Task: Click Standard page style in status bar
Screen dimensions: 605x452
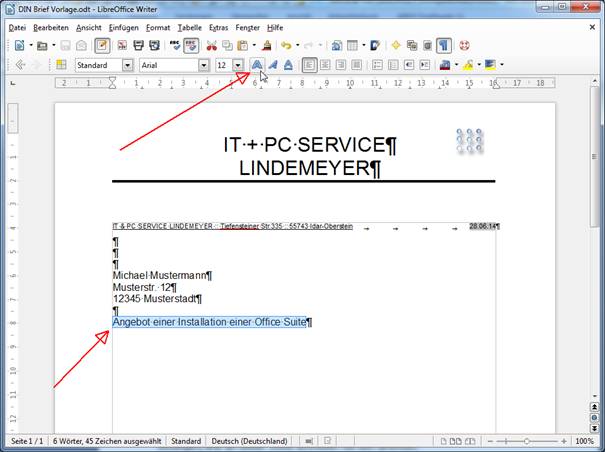Action: click(186, 441)
